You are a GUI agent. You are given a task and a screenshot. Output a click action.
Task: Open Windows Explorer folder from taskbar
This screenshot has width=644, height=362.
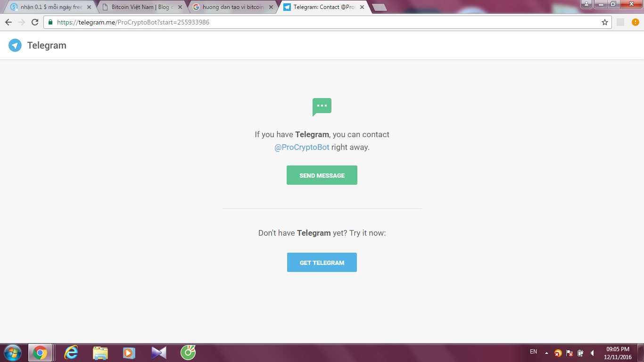(x=100, y=353)
